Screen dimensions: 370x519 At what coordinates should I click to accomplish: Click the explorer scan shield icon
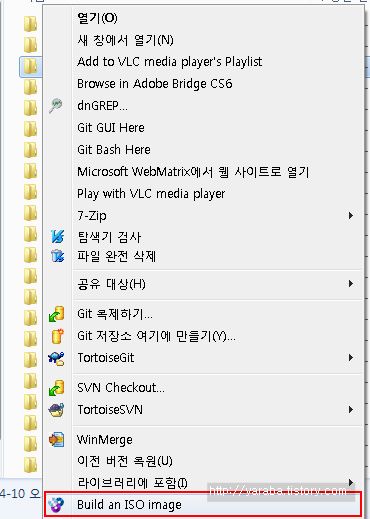[x=57, y=236]
